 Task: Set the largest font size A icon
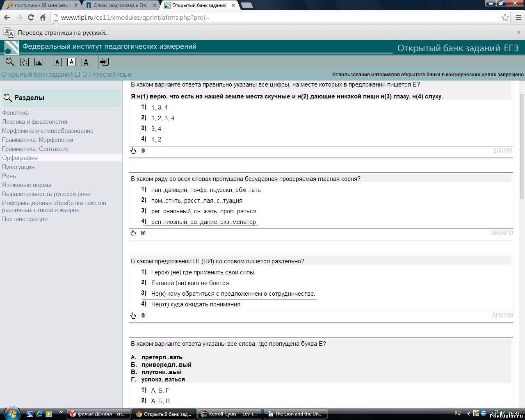click(86, 62)
